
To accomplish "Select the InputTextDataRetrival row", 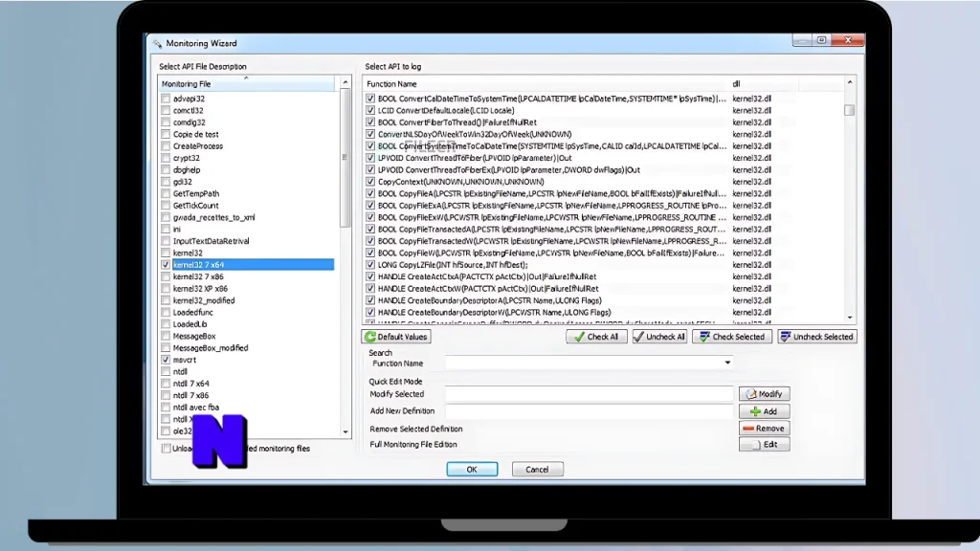I will click(x=247, y=241).
